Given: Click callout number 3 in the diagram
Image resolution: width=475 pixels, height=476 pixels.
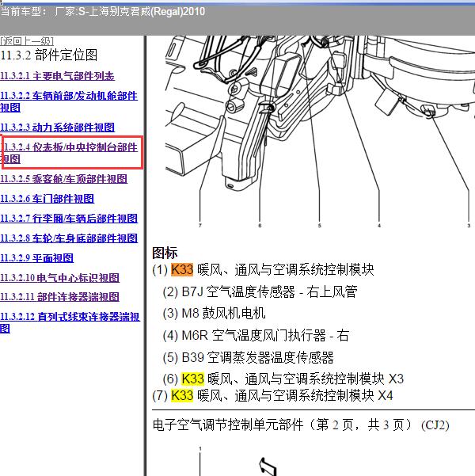Looking at the screenshot, I should tap(469, 226).
